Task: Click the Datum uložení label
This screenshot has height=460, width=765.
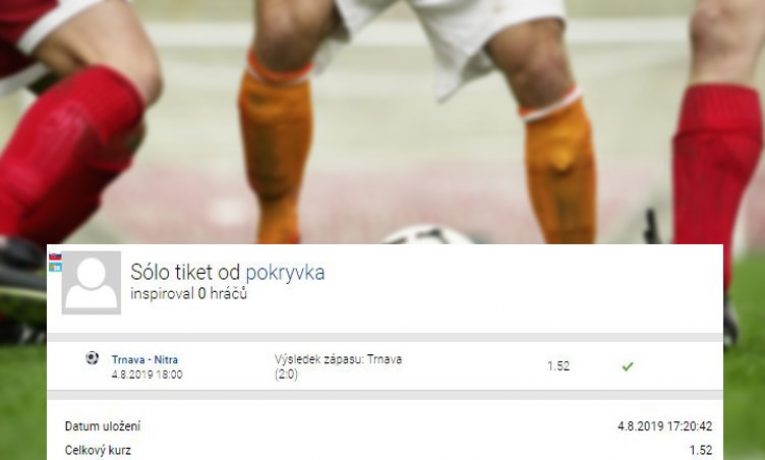Action: (x=102, y=426)
